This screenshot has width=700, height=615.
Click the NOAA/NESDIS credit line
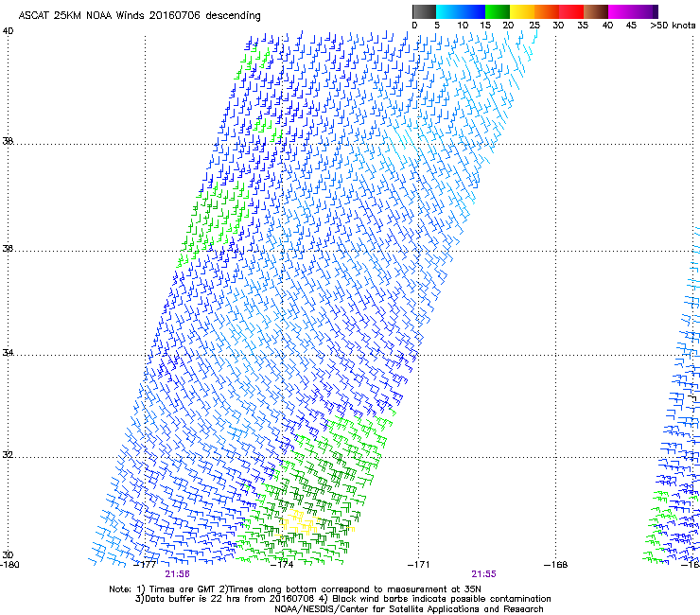[409, 609]
